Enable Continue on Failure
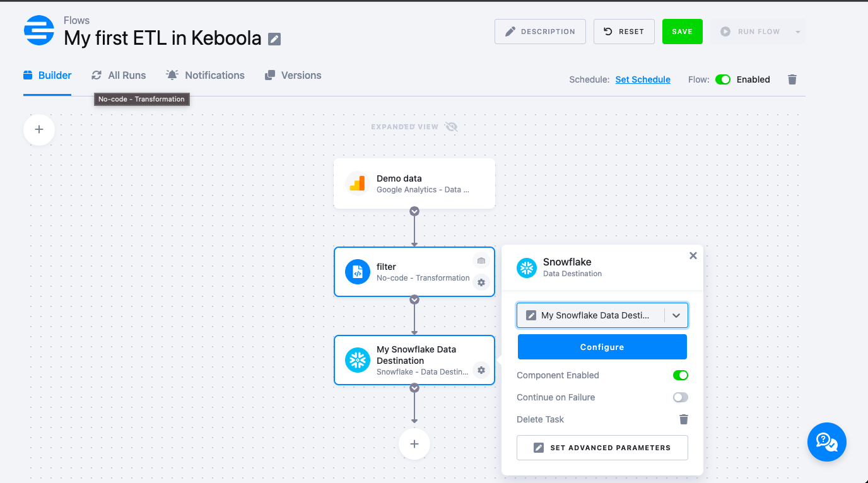Screen dimensions: 868x483 point(680,397)
